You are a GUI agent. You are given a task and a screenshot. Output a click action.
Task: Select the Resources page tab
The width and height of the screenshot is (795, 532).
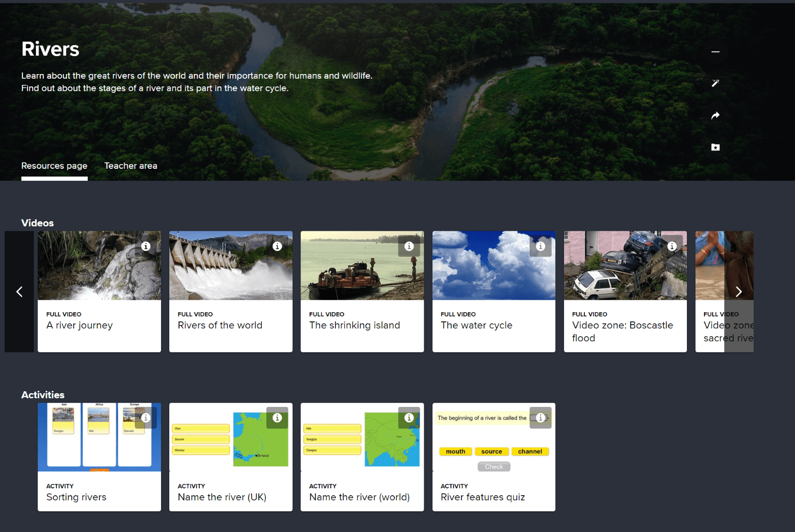click(54, 166)
